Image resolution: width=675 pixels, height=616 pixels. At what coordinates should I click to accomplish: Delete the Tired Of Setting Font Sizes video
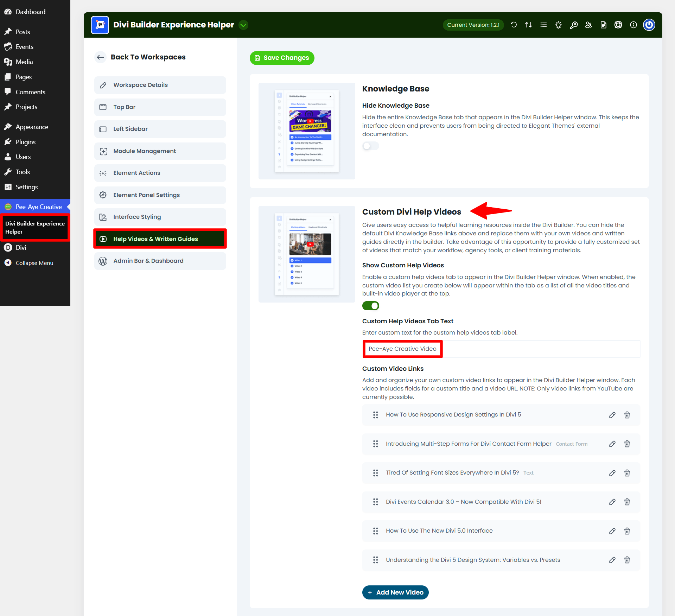tap(627, 473)
